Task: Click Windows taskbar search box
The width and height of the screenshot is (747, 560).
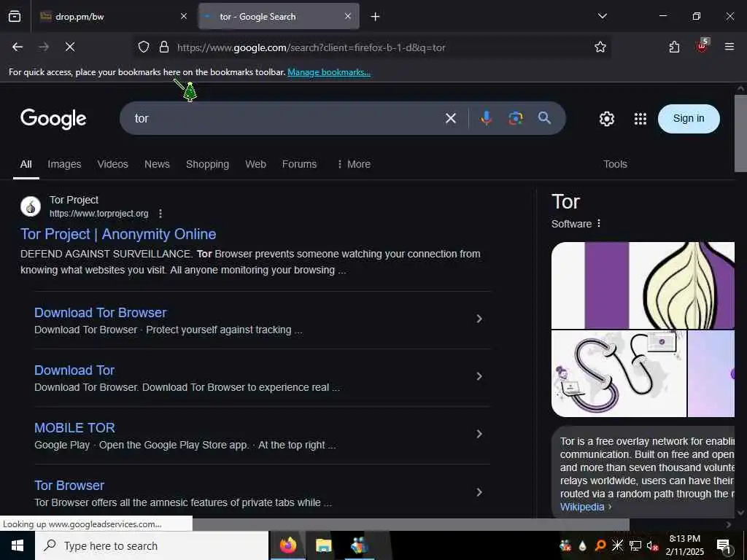Action: [x=152, y=545]
